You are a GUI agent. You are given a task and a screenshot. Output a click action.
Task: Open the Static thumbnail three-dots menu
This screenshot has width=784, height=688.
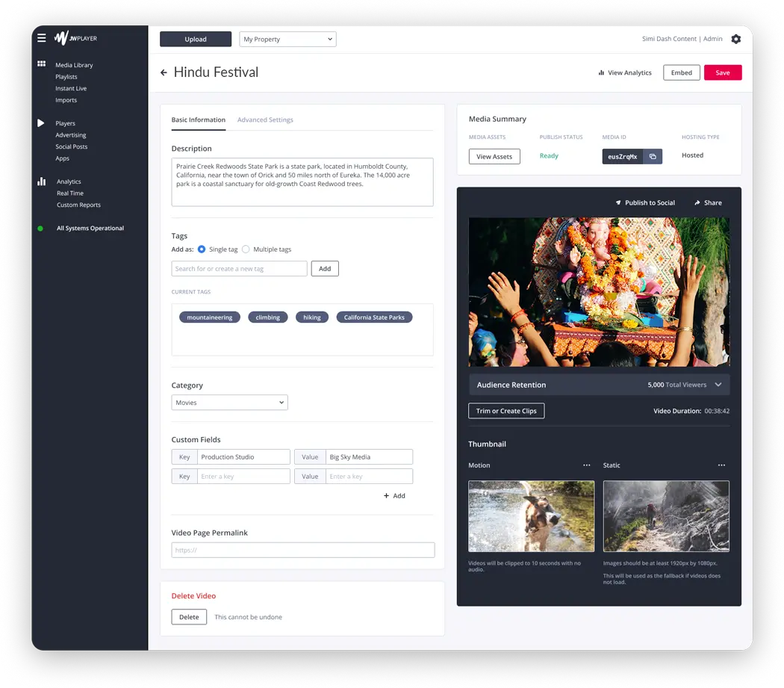point(721,465)
